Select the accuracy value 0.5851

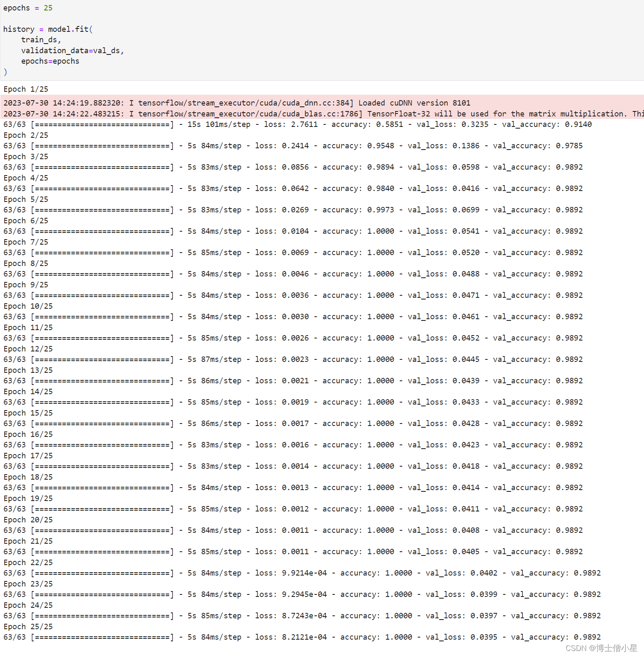point(389,124)
